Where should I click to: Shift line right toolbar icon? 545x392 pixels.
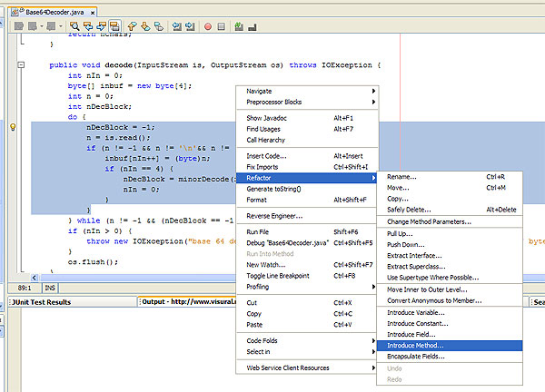tap(190, 26)
